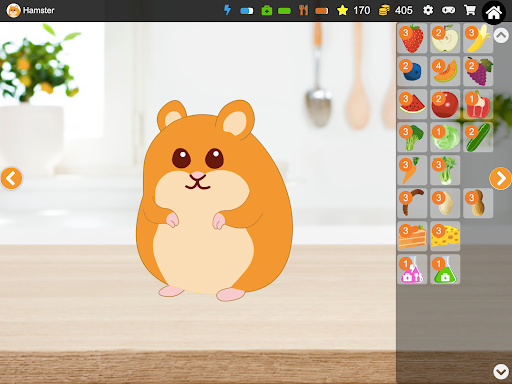The height and width of the screenshot is (384, 512).
Task: Select the celery food item
Action: 445,170
